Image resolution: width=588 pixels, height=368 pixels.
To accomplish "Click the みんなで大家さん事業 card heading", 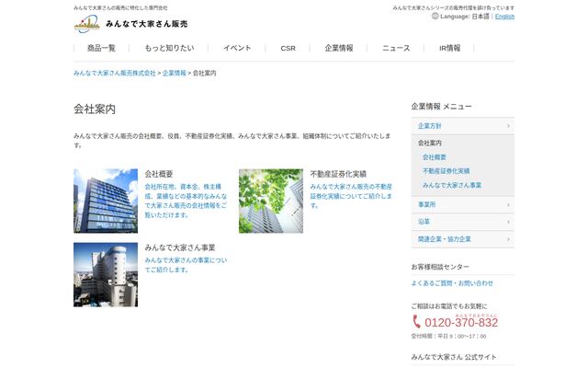I will point(180,247).
